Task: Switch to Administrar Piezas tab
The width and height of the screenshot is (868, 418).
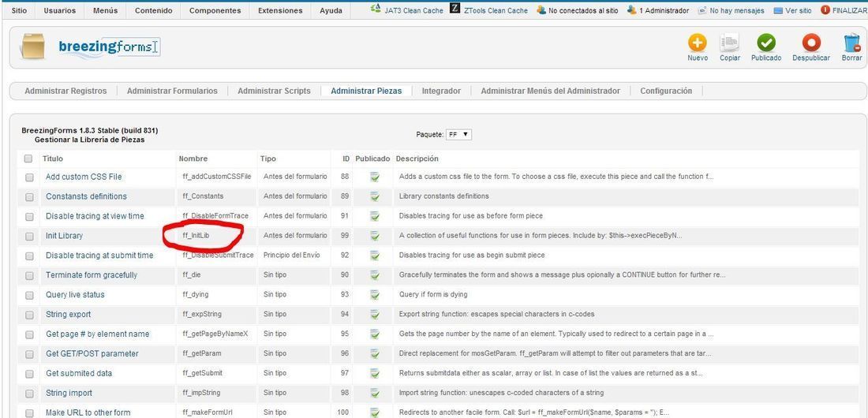Action: point(366,91)
